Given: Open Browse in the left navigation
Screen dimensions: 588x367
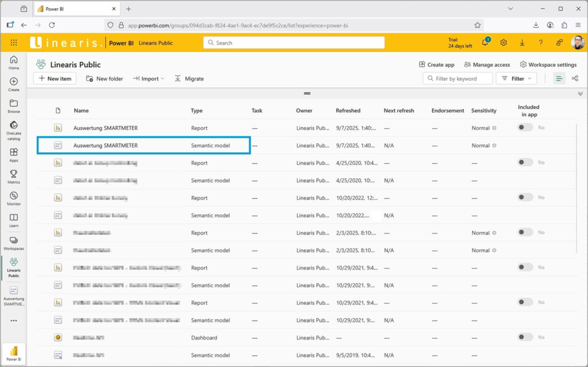Looking at the screenshot, I should pos(14,106).
